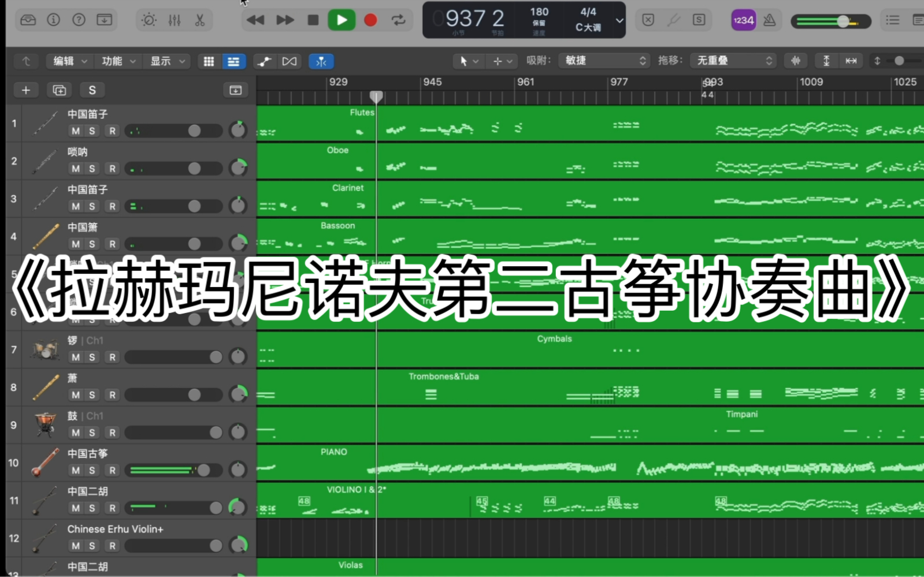Select the Cymbals region on track 7
Viewport: 924px width, 577px height.
pyautogui.click(x=590, y=349)
